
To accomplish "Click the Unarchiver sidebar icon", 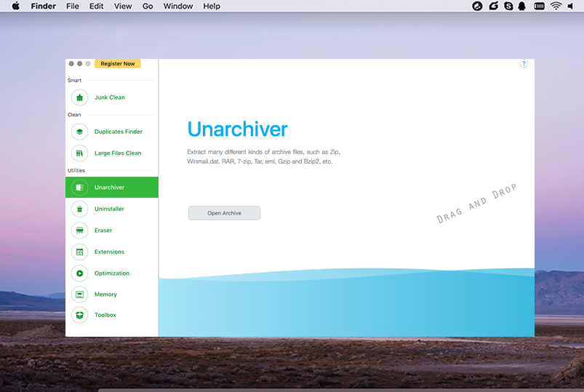I will pyautogui.click(x=80, y=188).
